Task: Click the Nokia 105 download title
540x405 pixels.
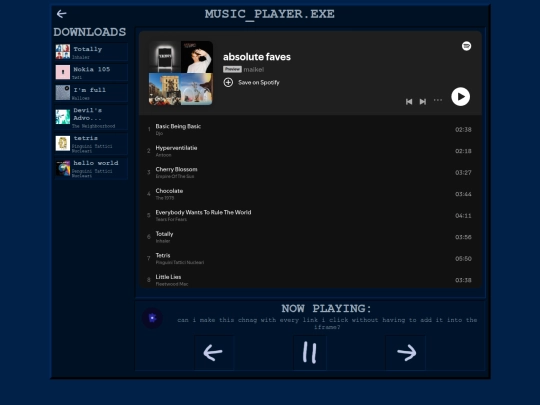Action: (x=92, y=69)
